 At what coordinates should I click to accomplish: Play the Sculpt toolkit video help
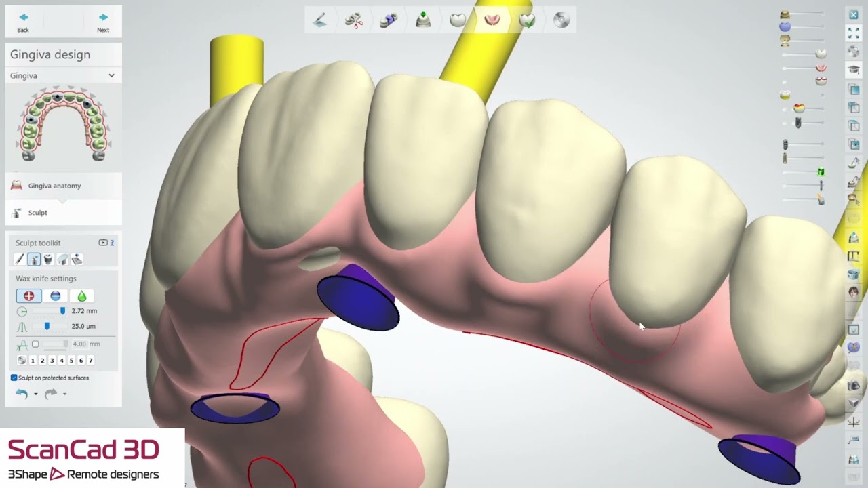(x=103, y=243)
